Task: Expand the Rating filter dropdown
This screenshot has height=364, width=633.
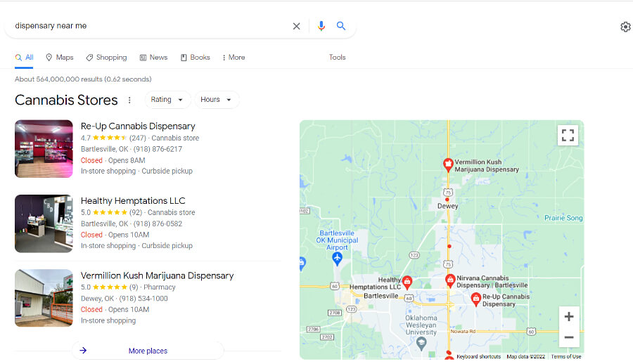Action: (x=167, y=100)
